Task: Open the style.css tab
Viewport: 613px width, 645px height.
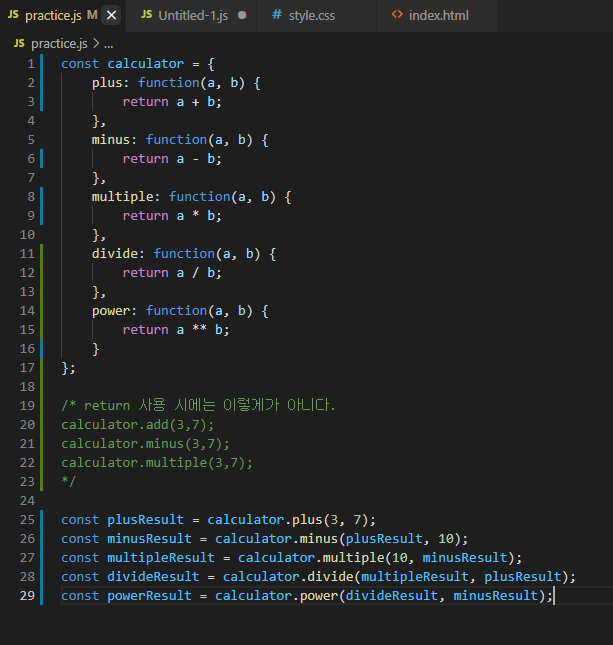Action: pos(316,16)
